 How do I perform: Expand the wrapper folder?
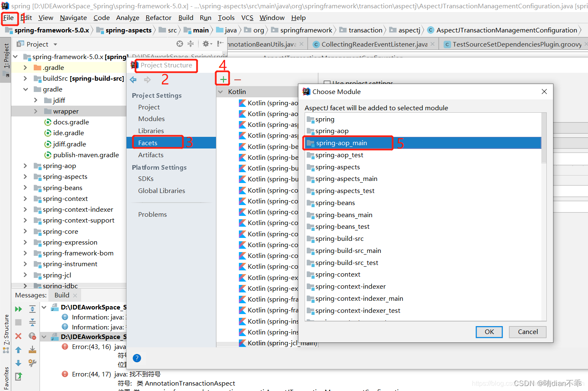36,111
